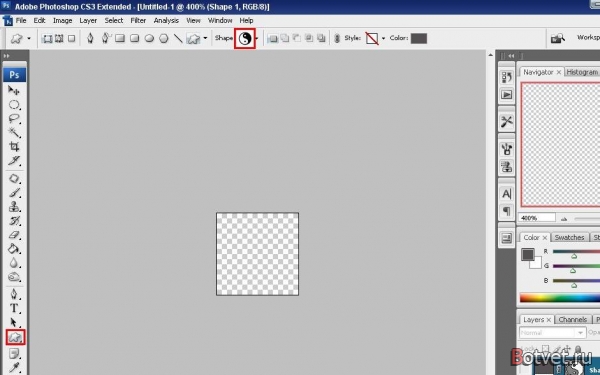Click the Color swatch in options bar
This screenshot has width=600, height=375.
(x=419, y=38)
